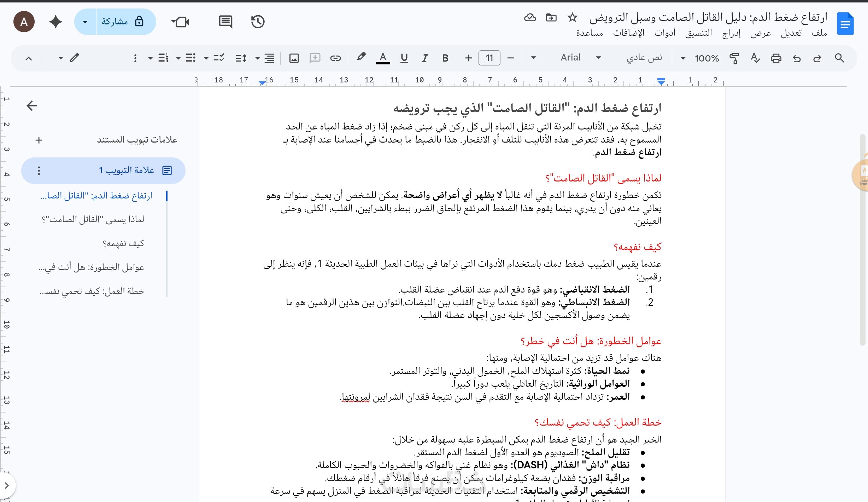Toggle bold formatting
Viewport: 868px width, 502px height.
point(445,58)
